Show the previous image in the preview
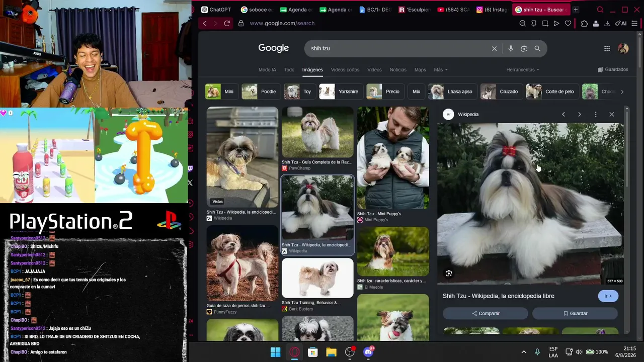 coord(563,114)
